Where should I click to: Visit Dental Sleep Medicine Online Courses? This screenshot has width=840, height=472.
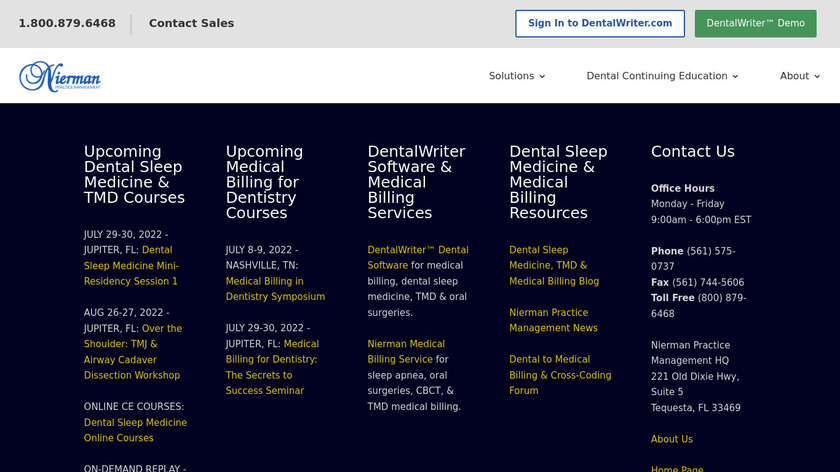click(135, 430)
